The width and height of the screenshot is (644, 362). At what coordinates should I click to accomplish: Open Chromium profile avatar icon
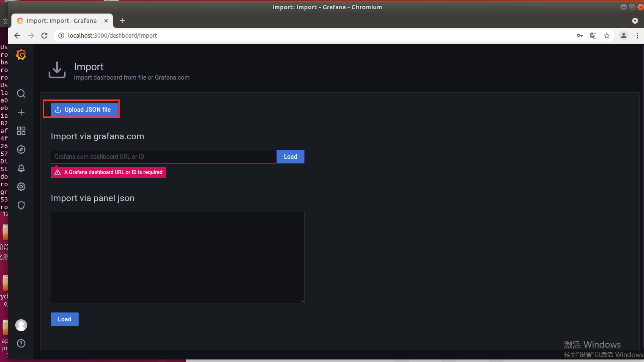coord(624,36)
